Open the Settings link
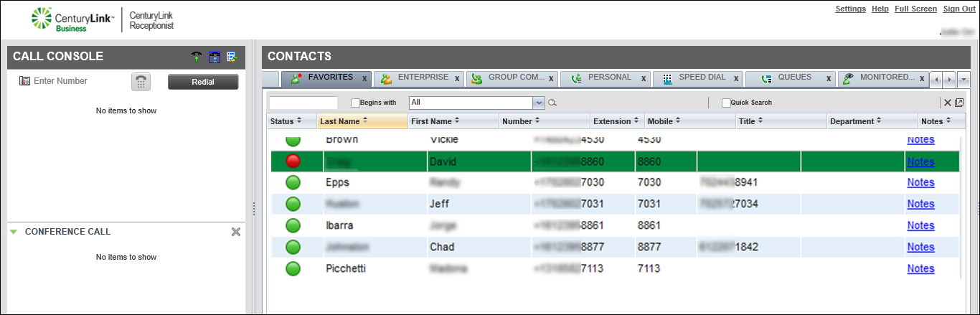The height and width of the screenshot is (315, 980). coord(850,9)
